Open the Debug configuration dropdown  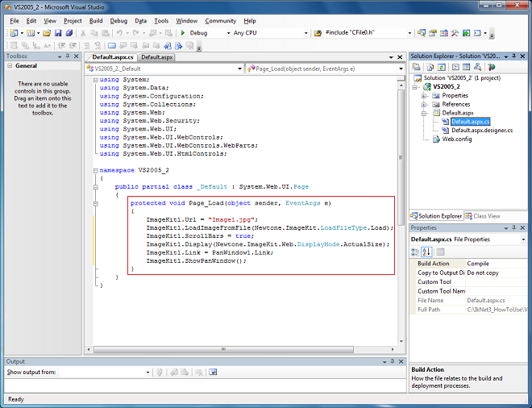(x=228, y=33)
